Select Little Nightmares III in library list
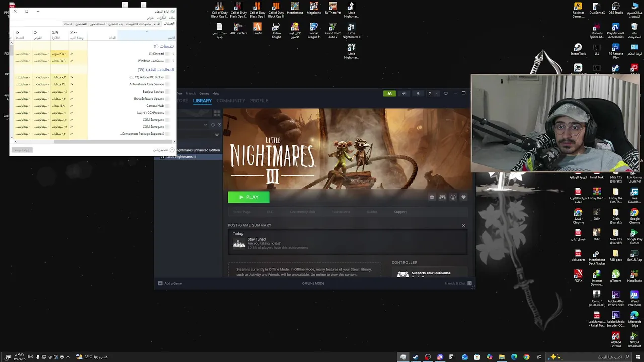This screenshot has height=362, width=644. (189, 157)
